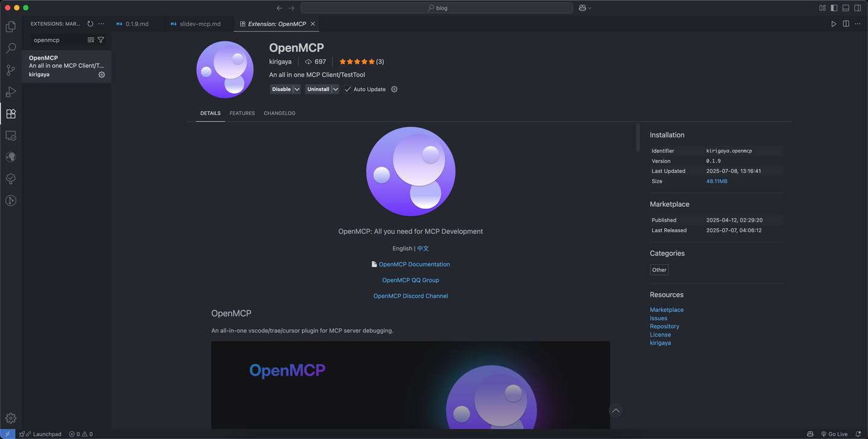Click the remote window indicator in status bar
This screenshot has height=439, width=868.
click(x=7, y=434)
